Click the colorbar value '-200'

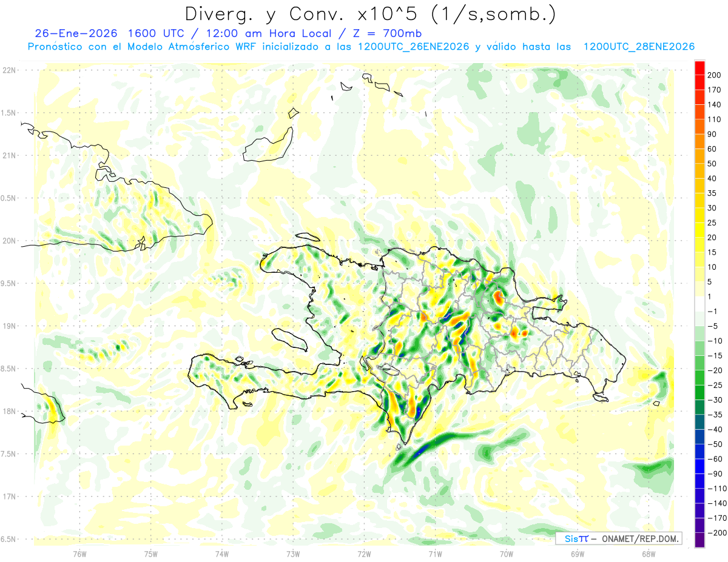tap(716, 533)
